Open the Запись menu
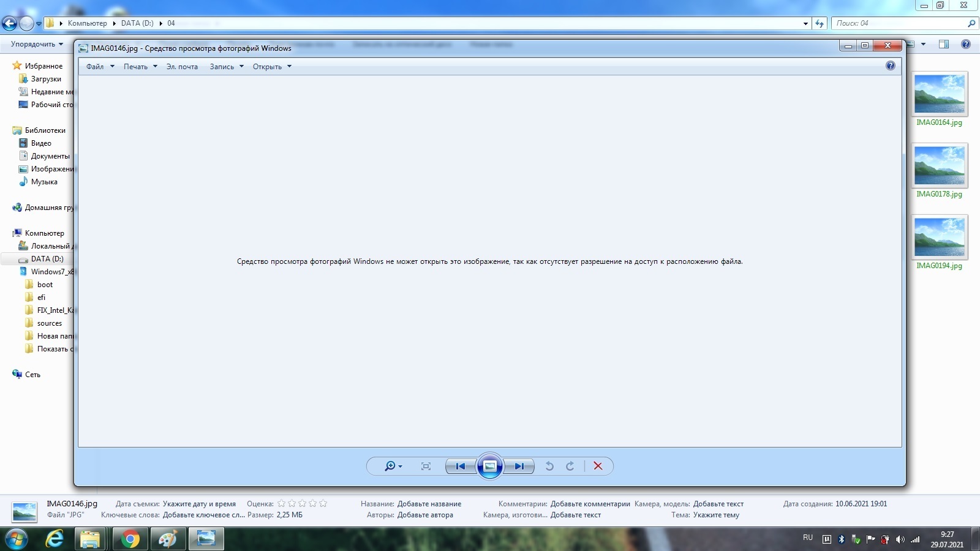This screenshot has height=551, width=980. click(227, 67)
